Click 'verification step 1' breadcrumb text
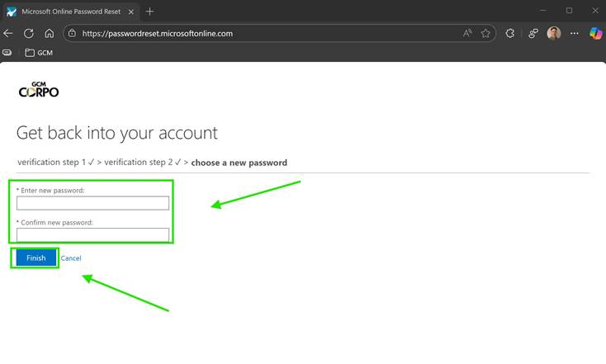Screen dimensions: 606x364 point(51,163)
